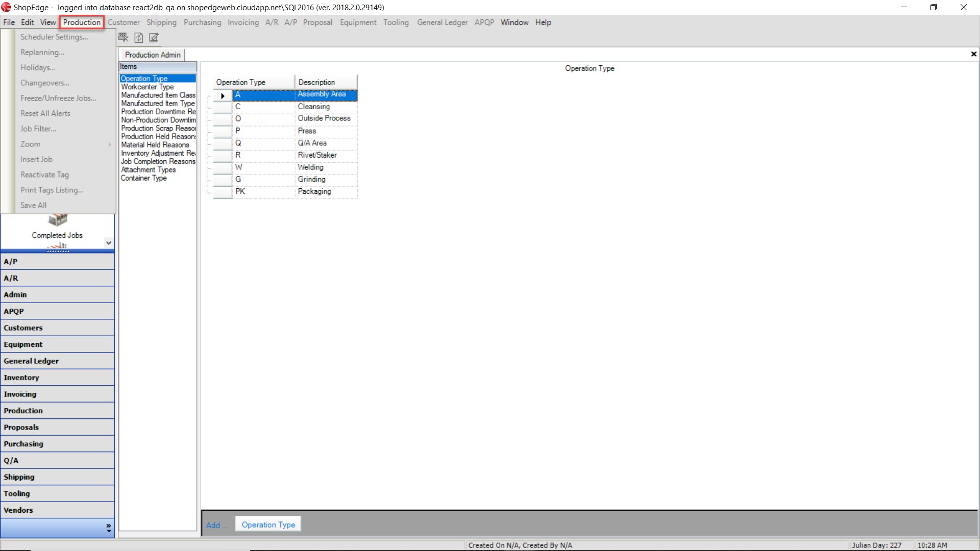Select Workcenter Type from Items list
Viewport: 980px width, 551px height.
[148, 86]
